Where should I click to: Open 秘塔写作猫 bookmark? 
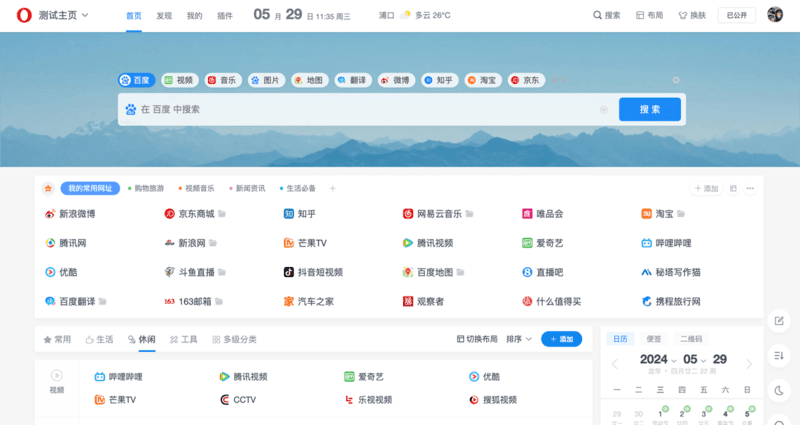point(671,272)
